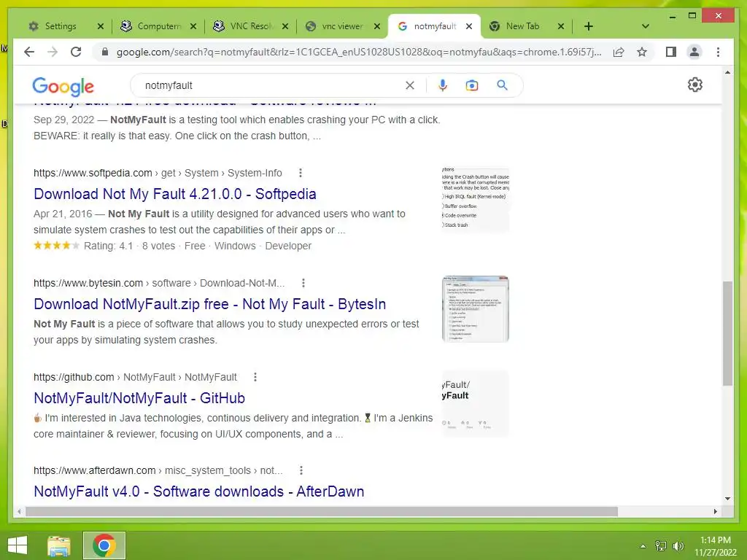Show hidden system tray icons
This screenshot has height=560, width=747.
(643, 546)
